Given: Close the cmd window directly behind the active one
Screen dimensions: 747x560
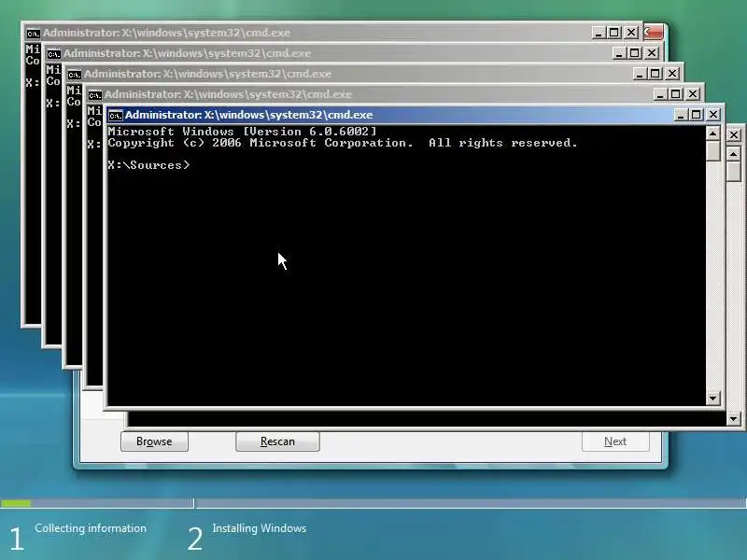Looking at the screenshot, I should point(692,94).
